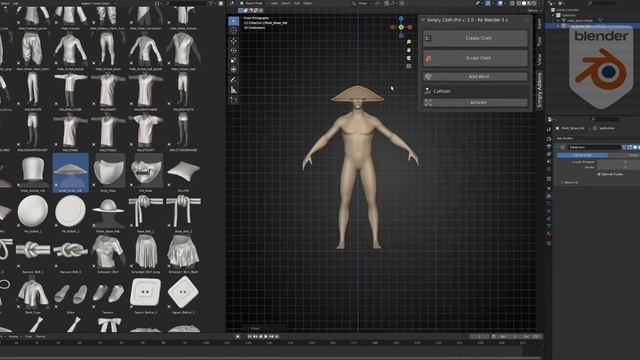This screenshot has width=640, height=360.
Task: Open the Render properties tab icon
Action: [x=549, y=139]
